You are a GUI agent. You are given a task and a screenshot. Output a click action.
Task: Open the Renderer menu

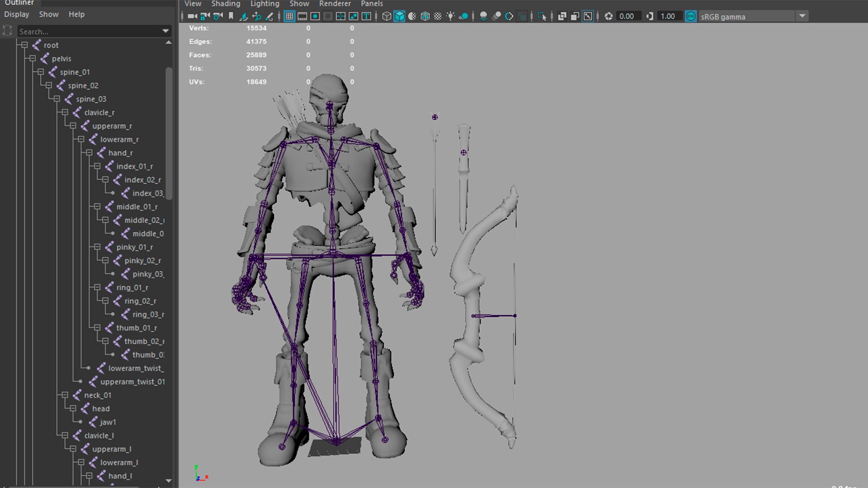pyautogui.click(x=335, y=4)
